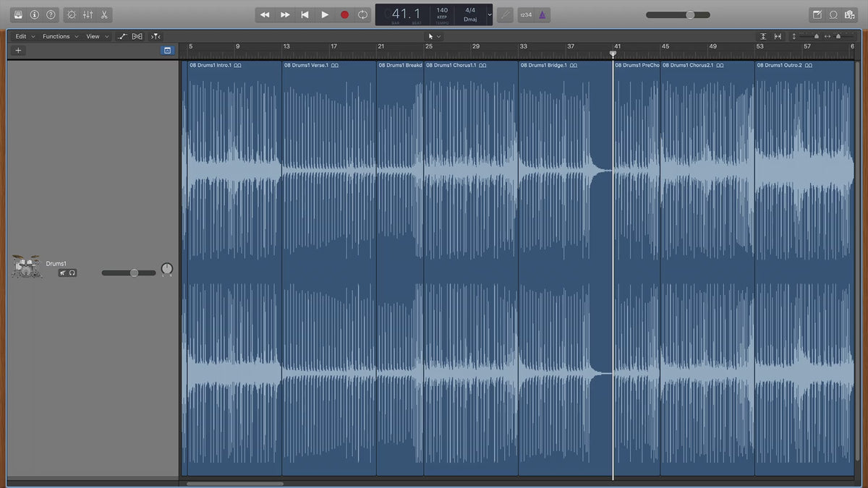868x488 pixels.
Task: Solo the Drums1 track with headphones button
Action: [x=72, y=273]
